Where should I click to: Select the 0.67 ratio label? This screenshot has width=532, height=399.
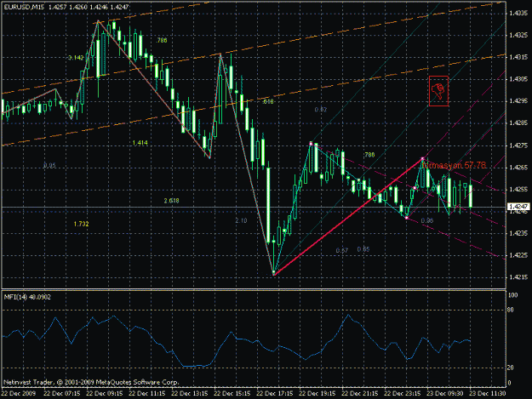pos(342,250)
